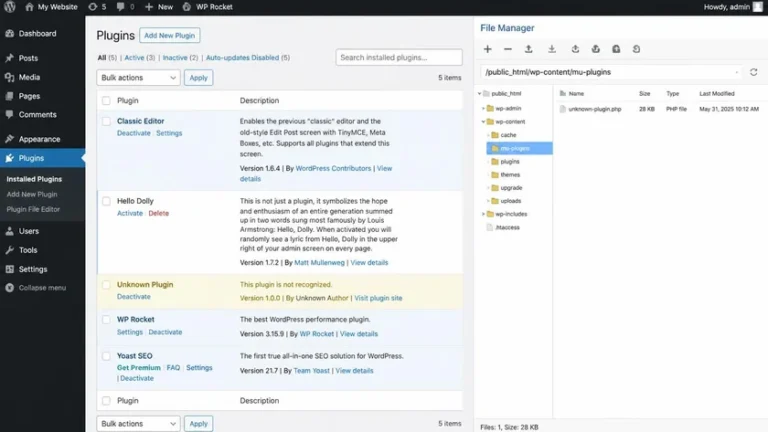768x432 pixels.
Task: Click the Dashboard sidebar icon
Action: point(10,33)
